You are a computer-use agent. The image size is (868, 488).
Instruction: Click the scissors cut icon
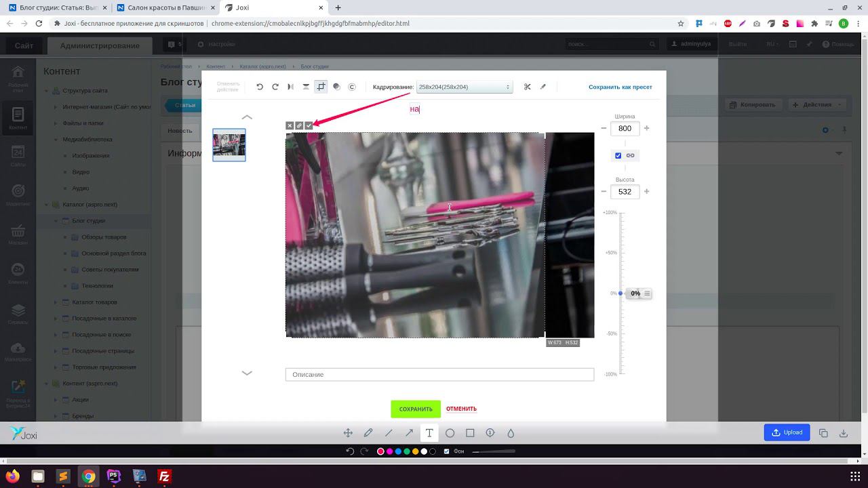pyautogui.click(x=528, y=87)
